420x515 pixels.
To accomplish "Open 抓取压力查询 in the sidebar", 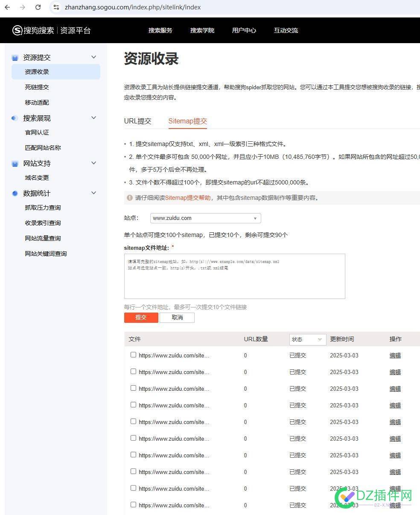I will [43, 208].
